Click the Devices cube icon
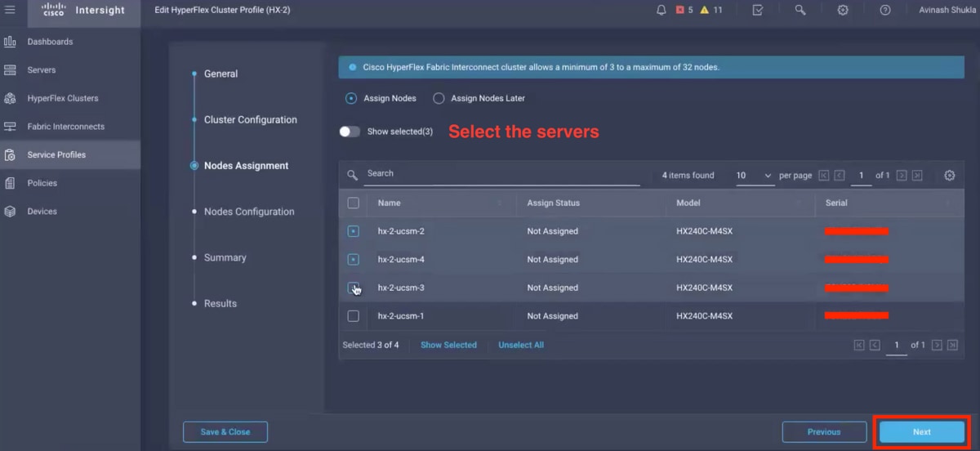The width and height of the screenshot is (980, 451). pyautogui.click(x=11, y=211)
